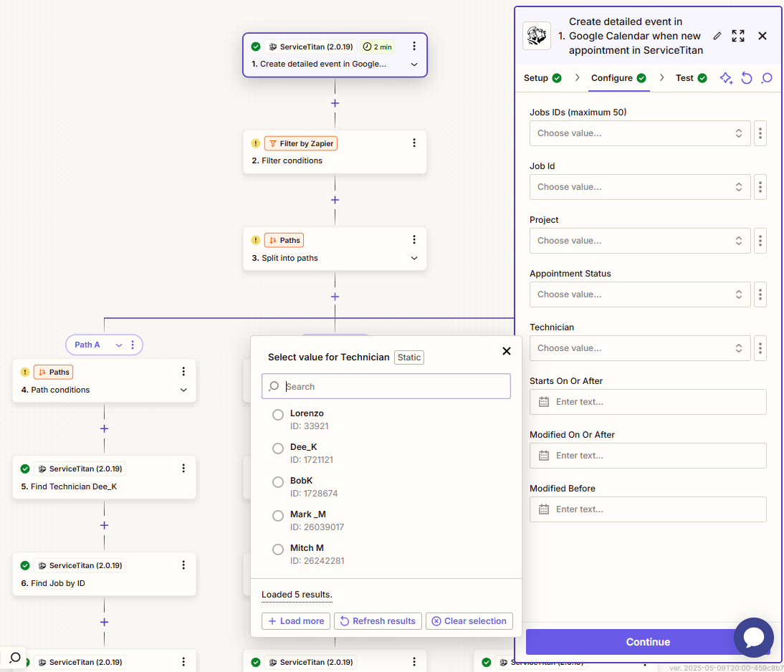Screen dimensions: 784x672
Task: Add step below Path conditions with plus
Action: pos(104,428)
